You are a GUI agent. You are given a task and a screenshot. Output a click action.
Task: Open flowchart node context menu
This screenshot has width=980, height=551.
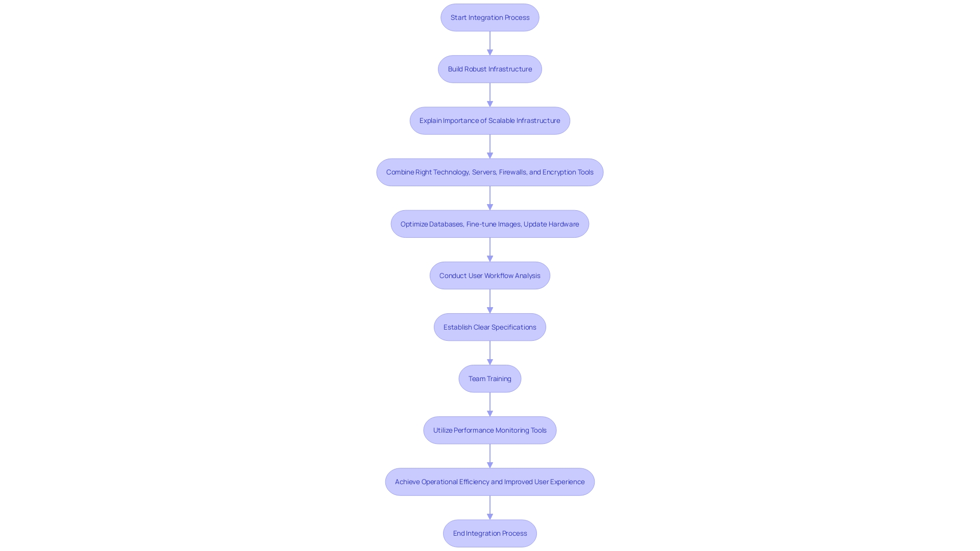(489, 17)
